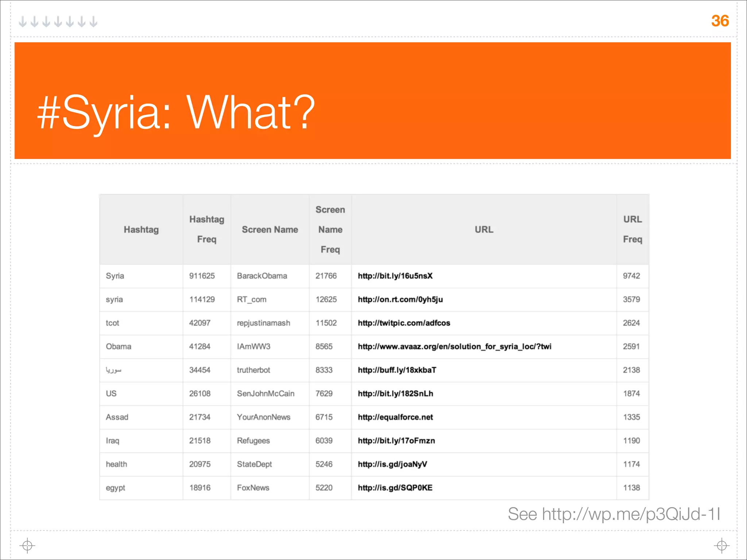Click the URL frequency 3579

click(x=631, y=300)
